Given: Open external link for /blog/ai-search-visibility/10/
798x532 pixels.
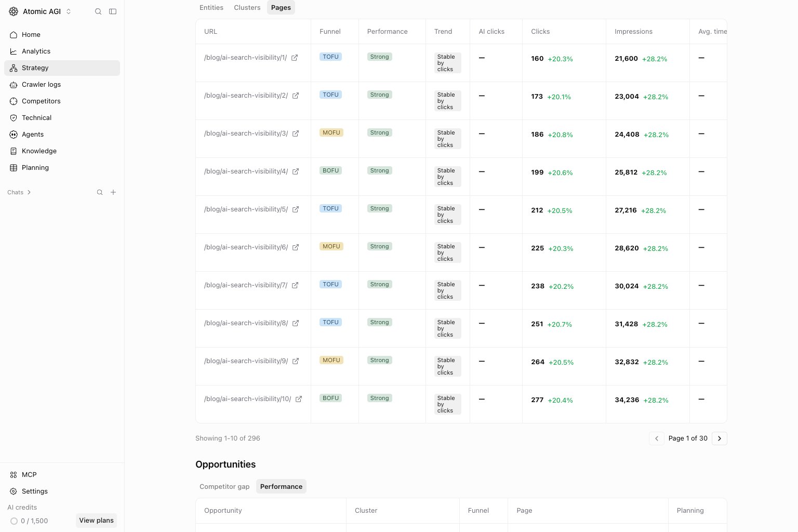Looking at the screenshot, I should [299, 399].
